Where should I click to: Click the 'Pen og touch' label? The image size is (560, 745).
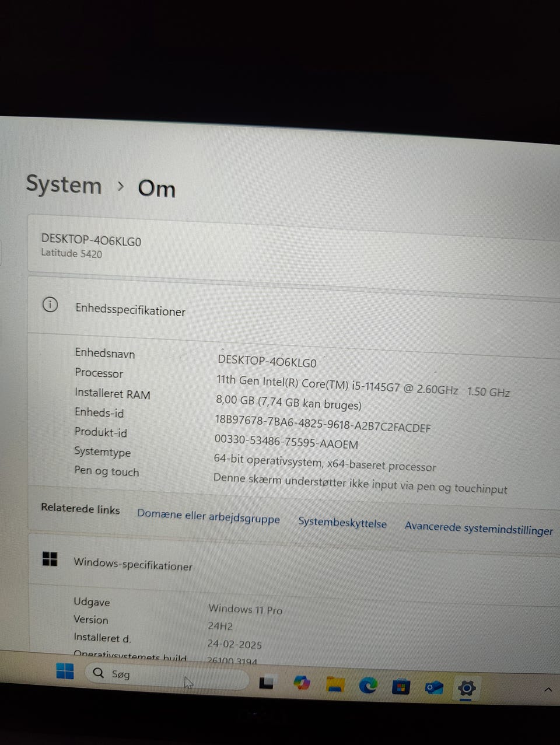(x=106, y=471)
